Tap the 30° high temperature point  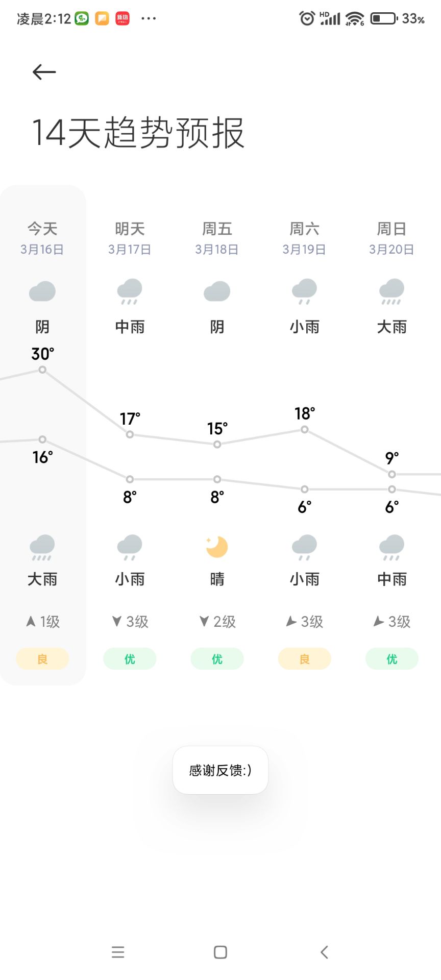coord(42,370)
